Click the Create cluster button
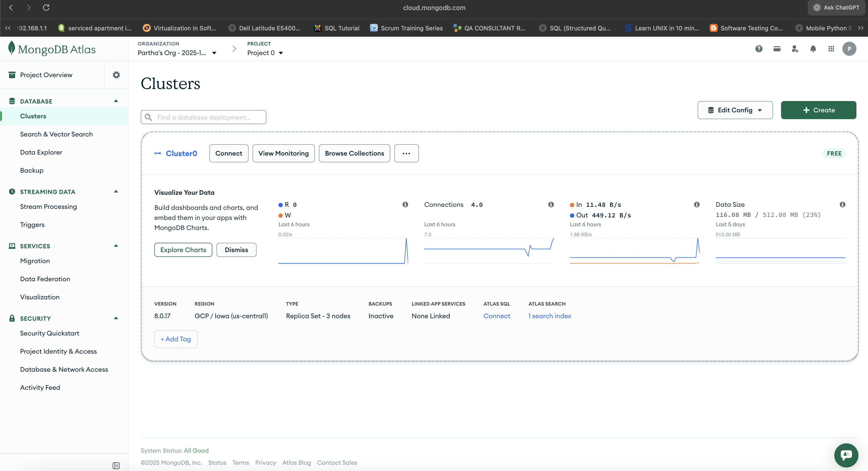Viewport: 868px width, 471px height. tap(818, 110)
